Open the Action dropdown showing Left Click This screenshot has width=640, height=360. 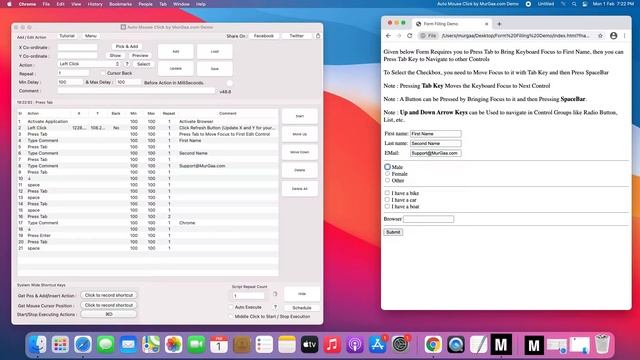[89, 64]
